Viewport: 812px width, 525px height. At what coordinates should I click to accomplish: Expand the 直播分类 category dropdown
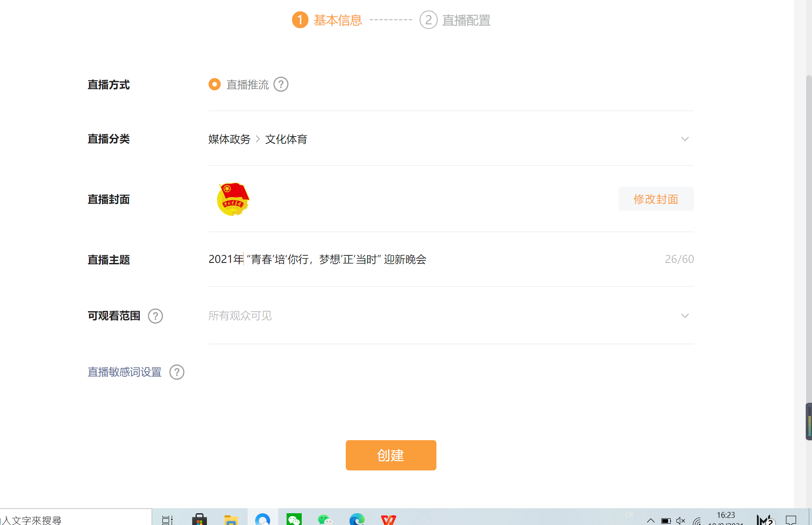click(x=684, y=139)
